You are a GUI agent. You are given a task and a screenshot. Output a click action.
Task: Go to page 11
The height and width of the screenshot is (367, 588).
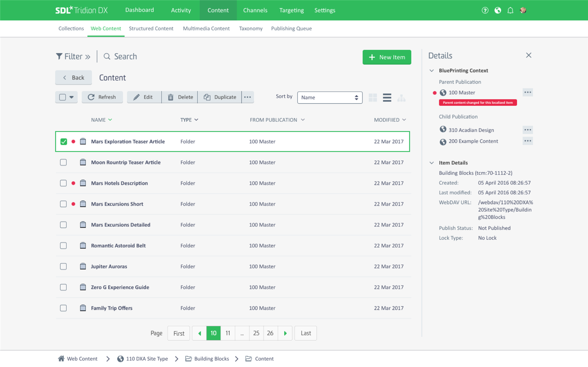(x=228, y=333)
